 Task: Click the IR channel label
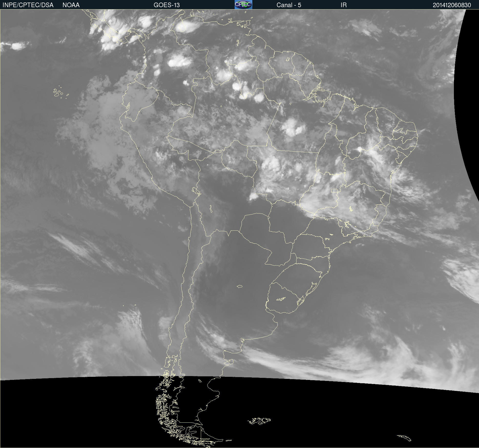[x=343, y=5]
